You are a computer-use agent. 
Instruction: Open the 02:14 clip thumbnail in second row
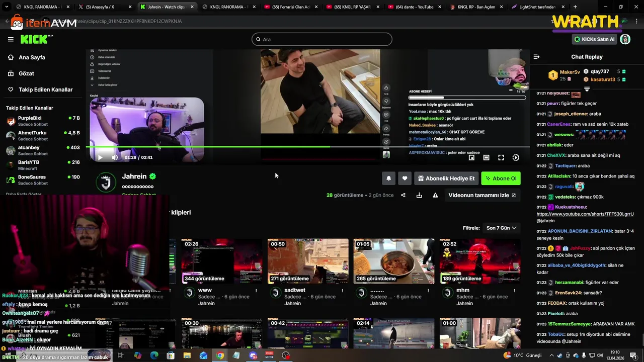(394, 334)
